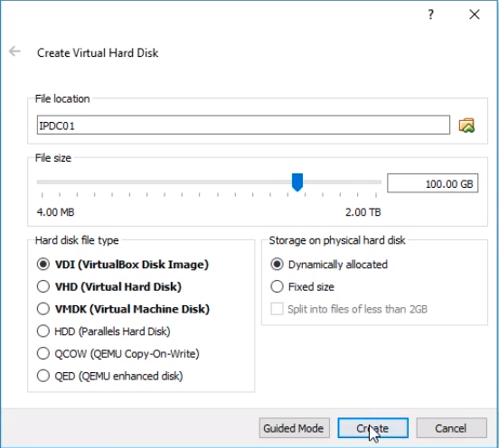This screenshot has height=448, width=499.
Task: Cancel the disk creation
Action: pyautogui.click(x=451, y=428)
